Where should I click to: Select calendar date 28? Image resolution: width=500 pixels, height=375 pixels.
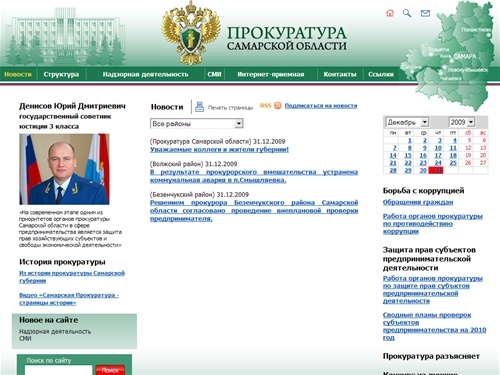tap(393, 170)
